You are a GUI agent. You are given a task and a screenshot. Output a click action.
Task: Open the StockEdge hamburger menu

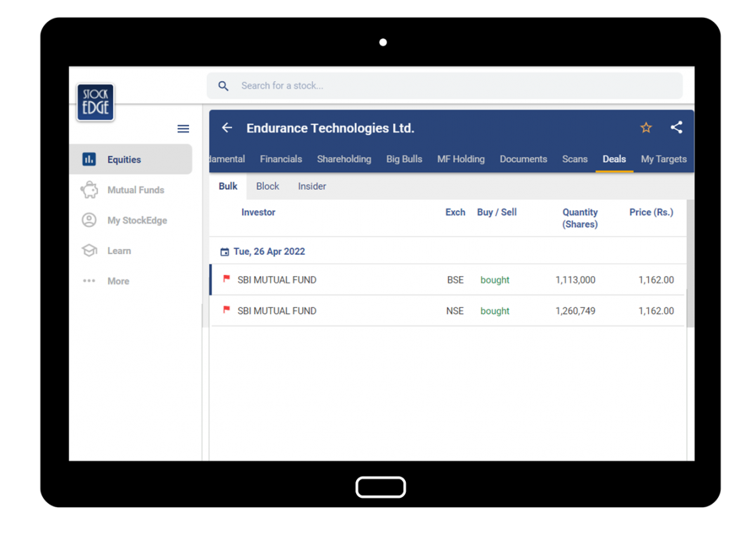183,128
